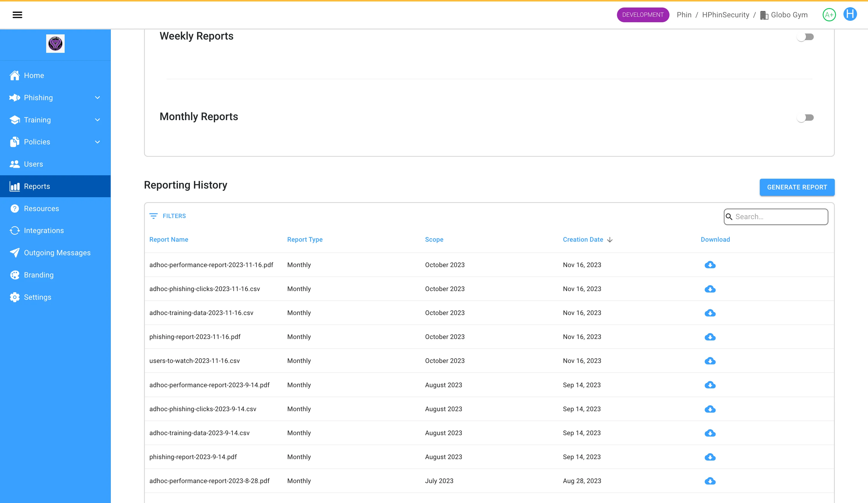Download adhoc-performance-report-2023-8-28.pdf
The width and height of the screenshot is (868, 503).
tap(710, 481)
